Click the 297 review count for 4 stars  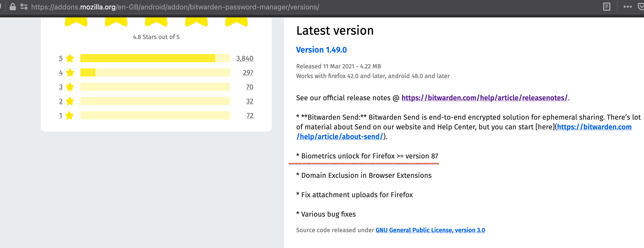(x=248, y=72)
